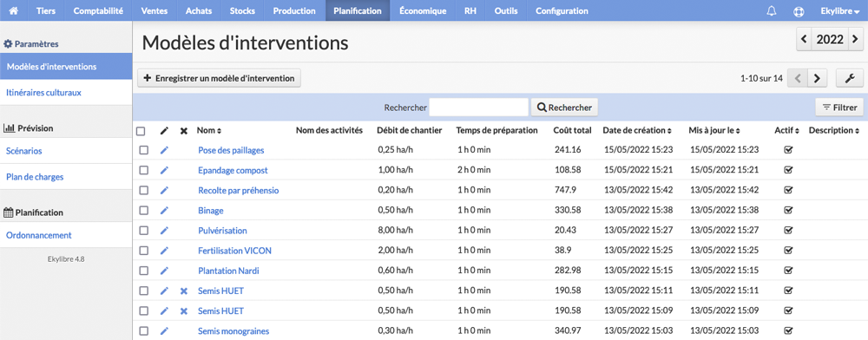The image size is (868, 340).
Task: Open the notifications bell
Action: click(x=772, y=10)
